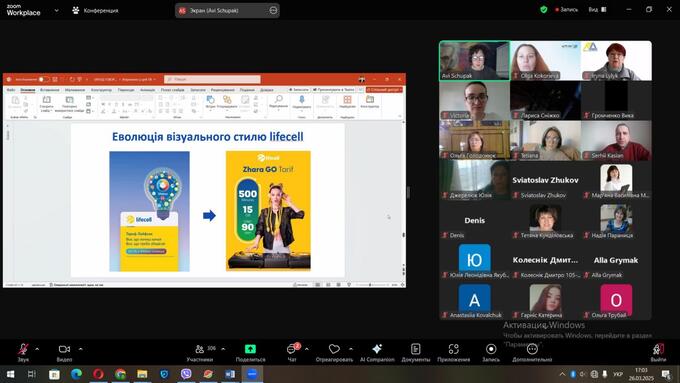
Task: Expand participants options arrow
Action: [223, 349]
